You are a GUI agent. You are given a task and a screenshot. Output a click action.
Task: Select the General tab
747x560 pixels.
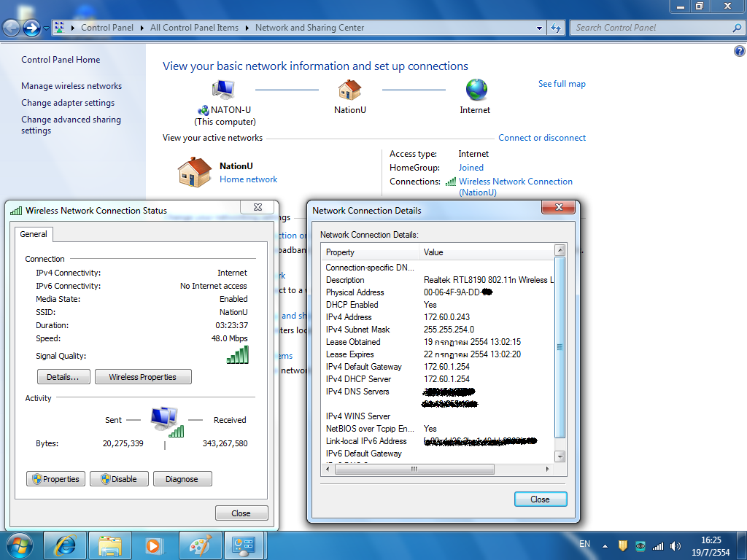point(34,234)
